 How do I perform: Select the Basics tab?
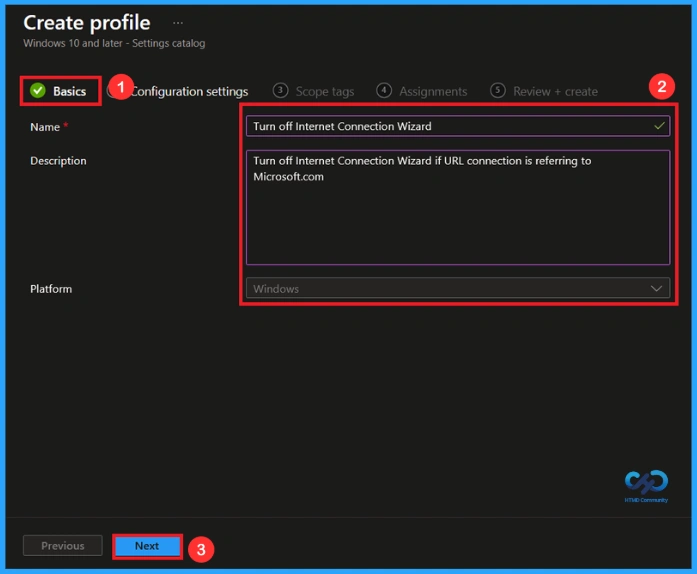[58, 91]
